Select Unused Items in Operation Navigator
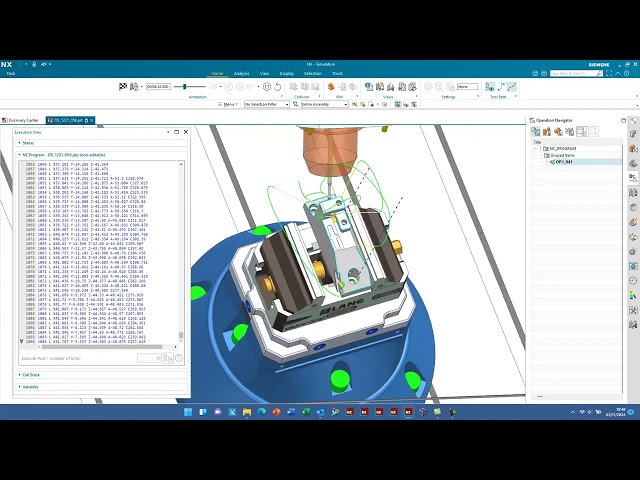This screenshot has height=480, width=640. (562, 155)
